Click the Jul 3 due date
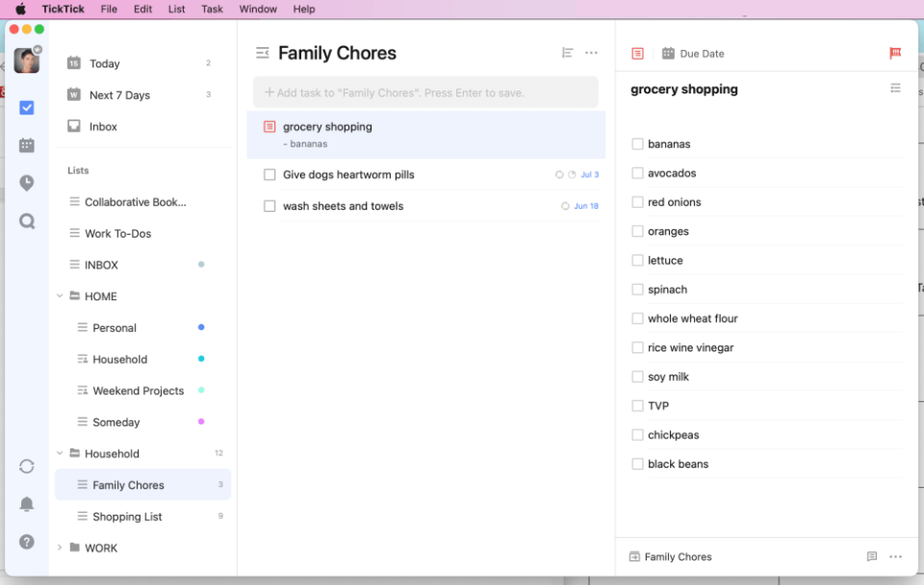The width and height of the screenshot is (924, 586). coord(589,175)
